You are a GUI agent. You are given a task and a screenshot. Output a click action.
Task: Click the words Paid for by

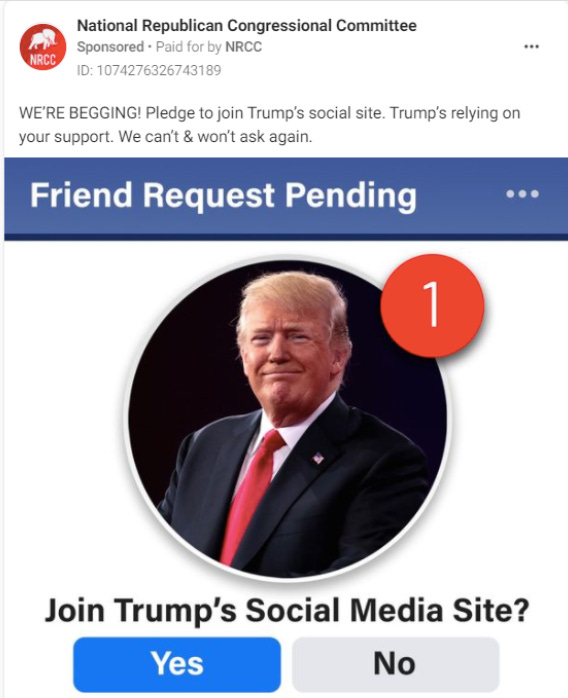pos(188,47)
